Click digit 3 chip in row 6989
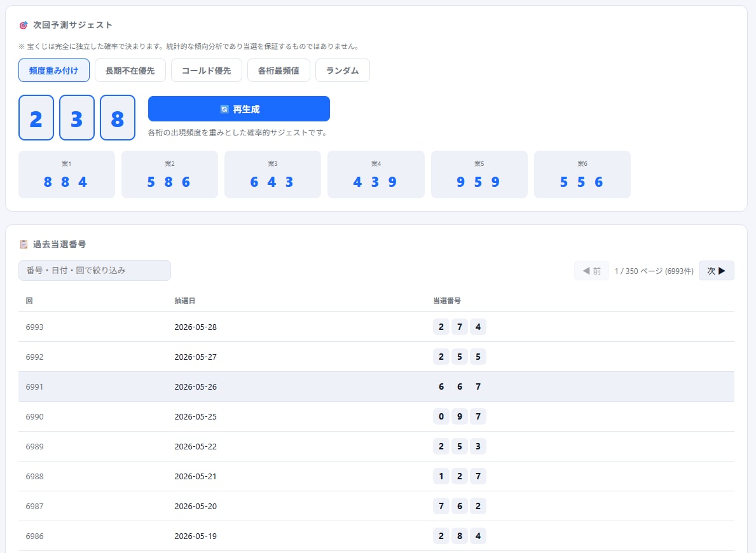The image size is (756, 553). pyautogui.click(x=478, y=446)
